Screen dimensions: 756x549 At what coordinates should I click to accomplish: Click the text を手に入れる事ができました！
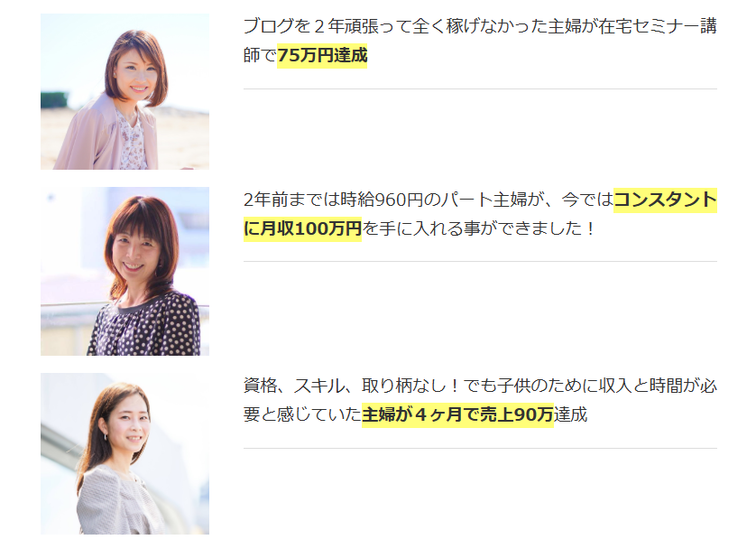[480, 228]
